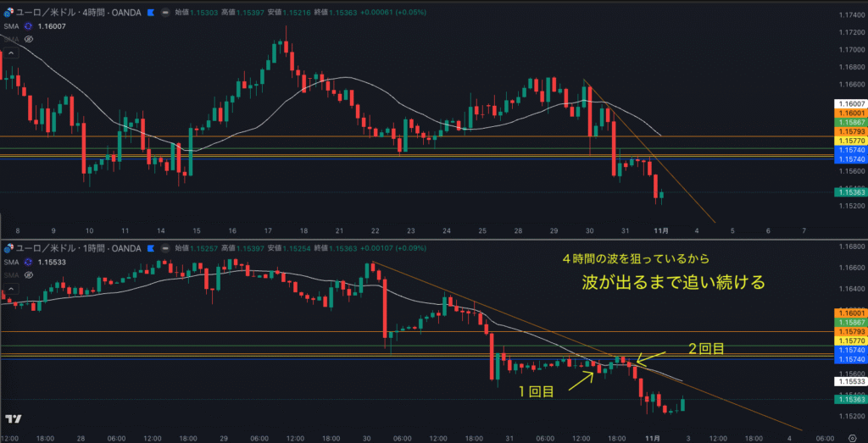Select the active SMA legend label on the 4時間 chart
The width and height of the screenshot is (868, 443).
coord(11,26)
